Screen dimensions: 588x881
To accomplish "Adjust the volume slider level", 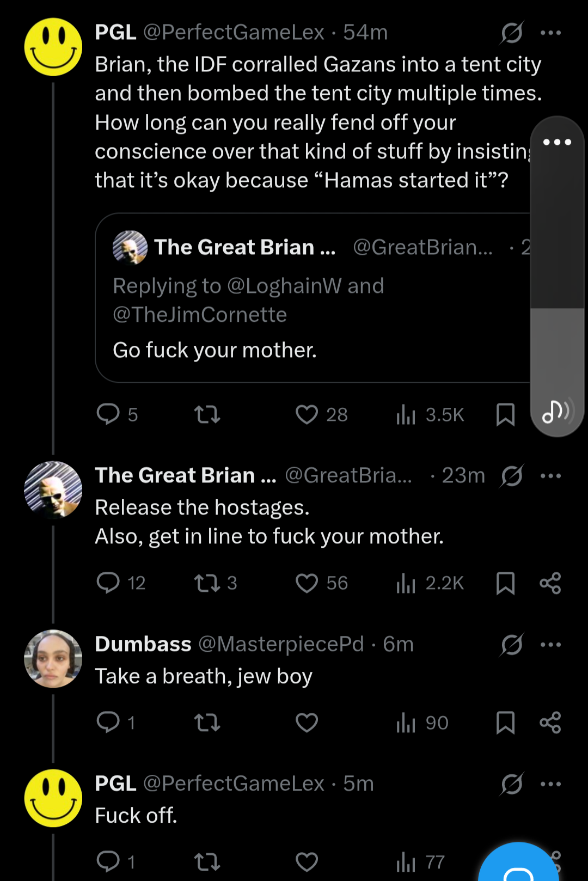I will pyautogui.click(x=557, y=308).
